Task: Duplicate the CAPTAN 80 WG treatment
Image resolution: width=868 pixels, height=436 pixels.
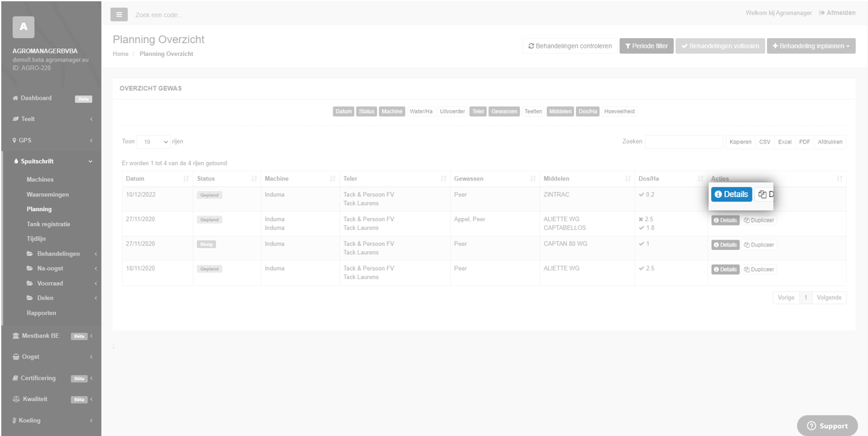Action: pos(759,245)
